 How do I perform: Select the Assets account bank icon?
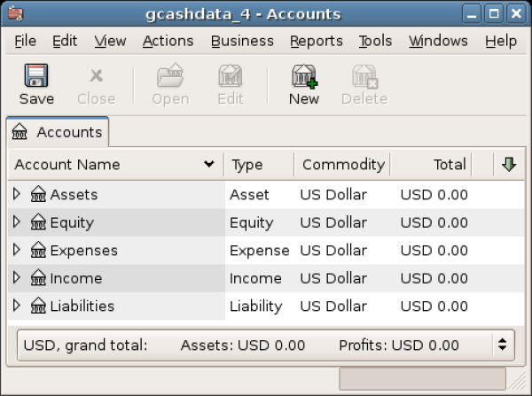pyautogui.click(x=39, y=194)
